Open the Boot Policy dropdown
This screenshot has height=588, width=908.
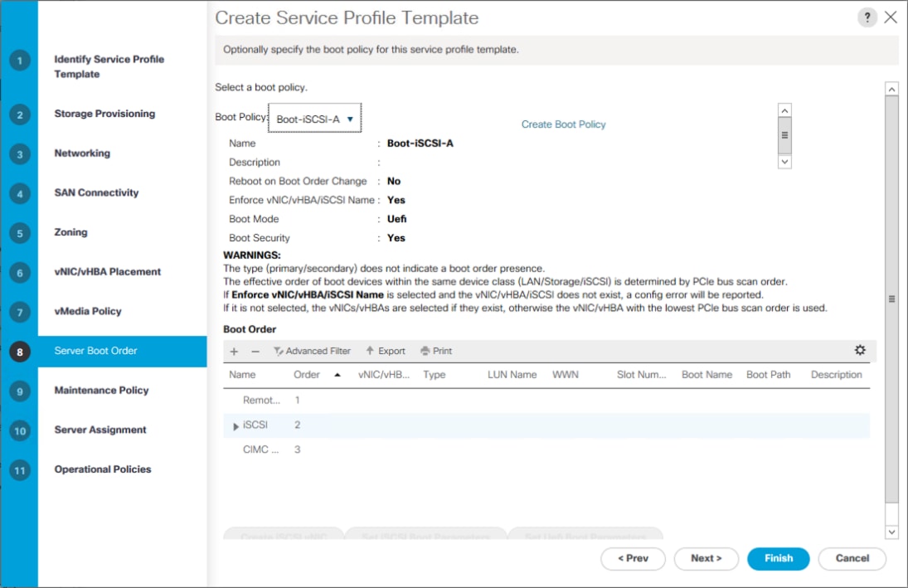tap(314, 118)
